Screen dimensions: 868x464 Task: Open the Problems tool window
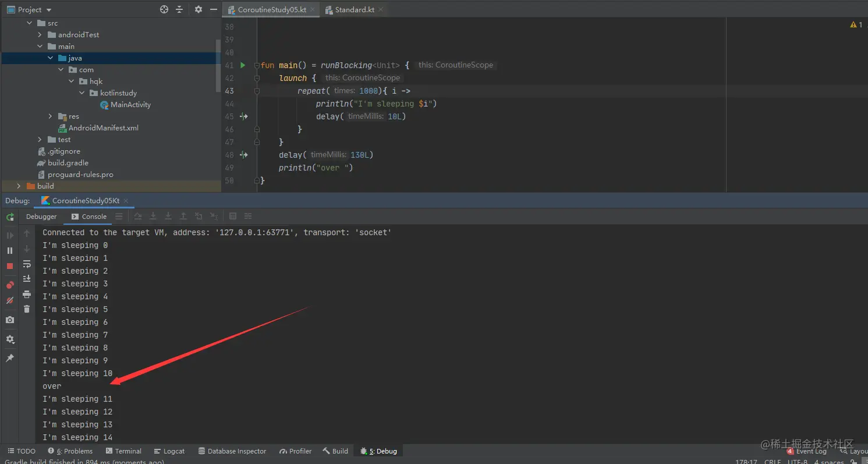click(70, 451)
